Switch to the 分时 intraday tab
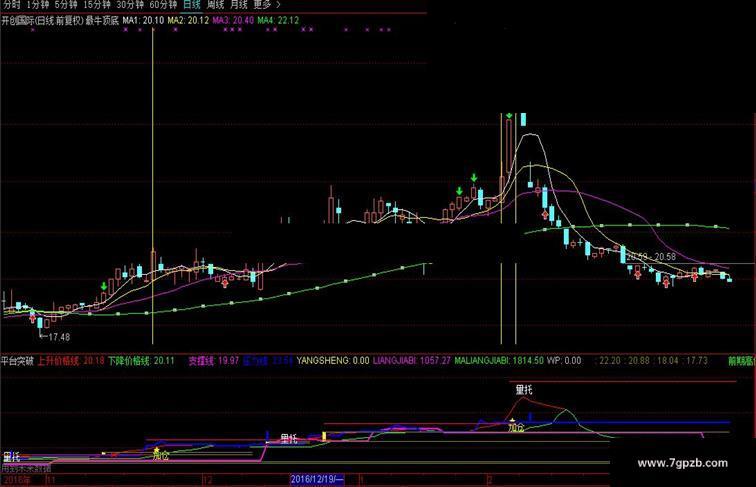The image size is (756, 487). (12, 5)
